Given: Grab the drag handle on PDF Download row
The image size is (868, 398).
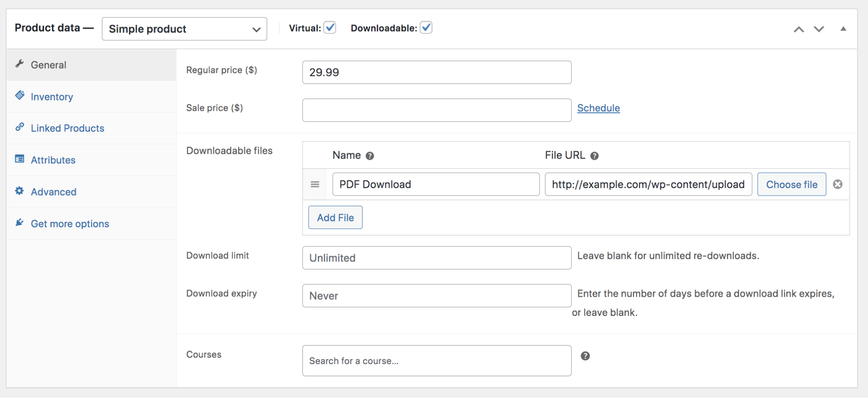Looking at the screenshot, I should (x=315, y=184).
